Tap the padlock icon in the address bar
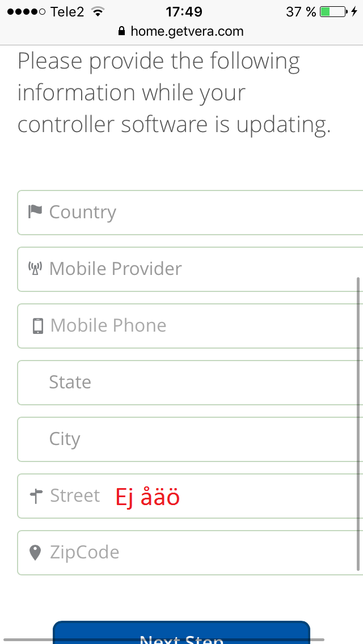Viewport: 363px width, 644px height. pyautogui.click(x=121, y=31)
